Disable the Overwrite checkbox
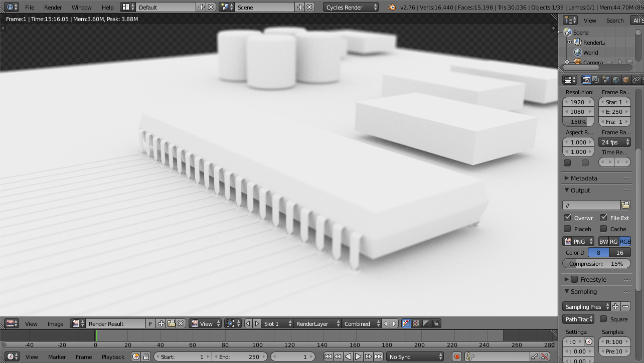644x363 pixels. [x=568, y=218]
